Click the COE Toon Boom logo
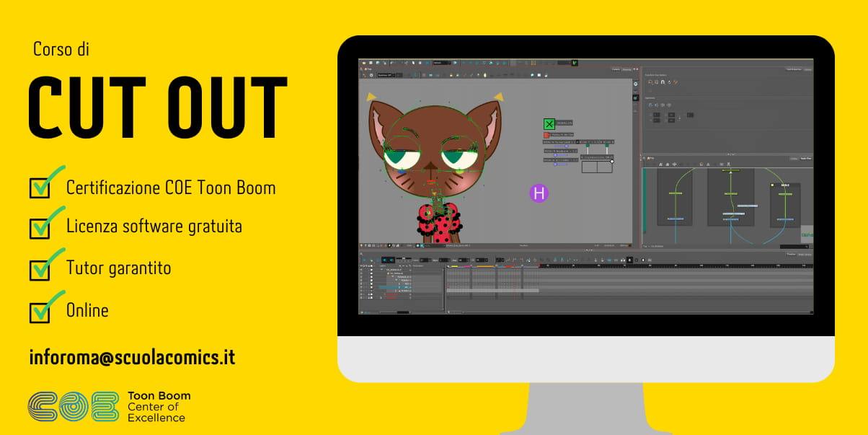Image resolution: width=868 pixels, height=435 pixels. pyautogui.click(x=74, y=407)
